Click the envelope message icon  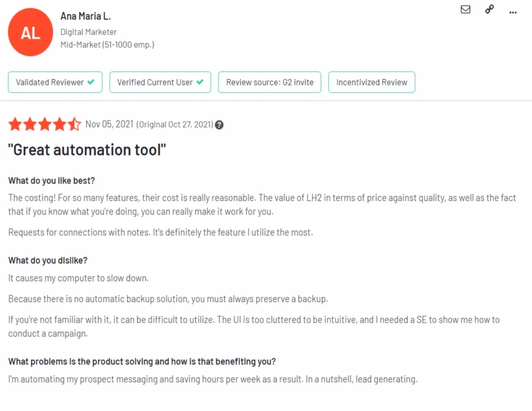coord(465,9)
